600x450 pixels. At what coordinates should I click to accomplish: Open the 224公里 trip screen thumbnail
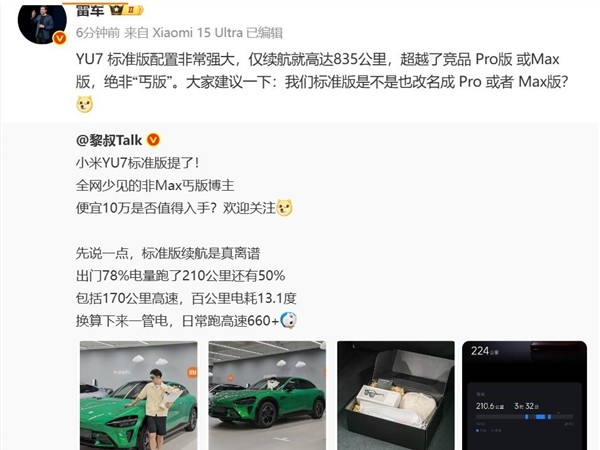[x=524, y=395]
